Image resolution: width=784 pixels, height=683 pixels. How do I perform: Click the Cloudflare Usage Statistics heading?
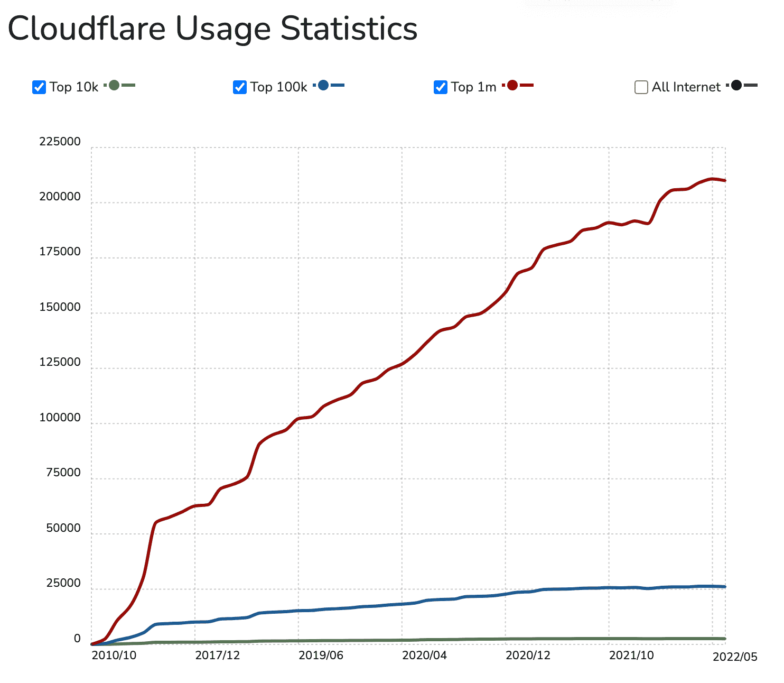[212, 29]
